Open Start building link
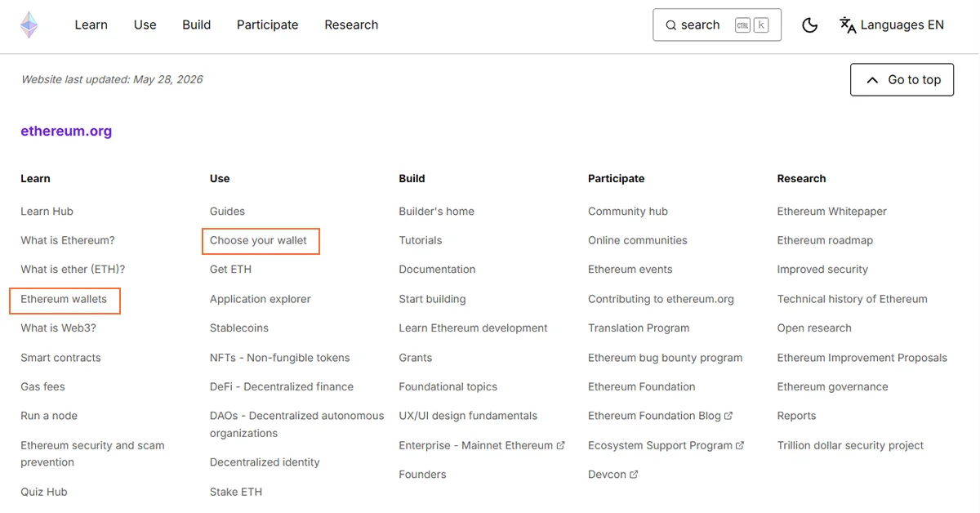Screen dimensions: 980x513 (x=432, y=299)
